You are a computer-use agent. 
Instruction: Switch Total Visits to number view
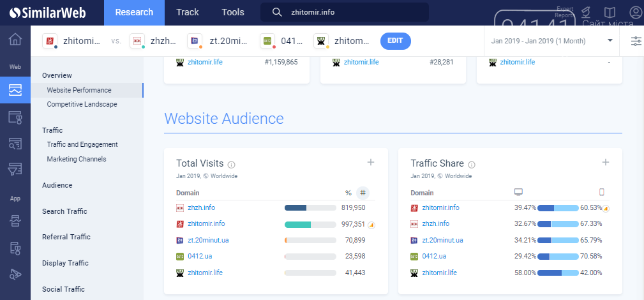363,192
